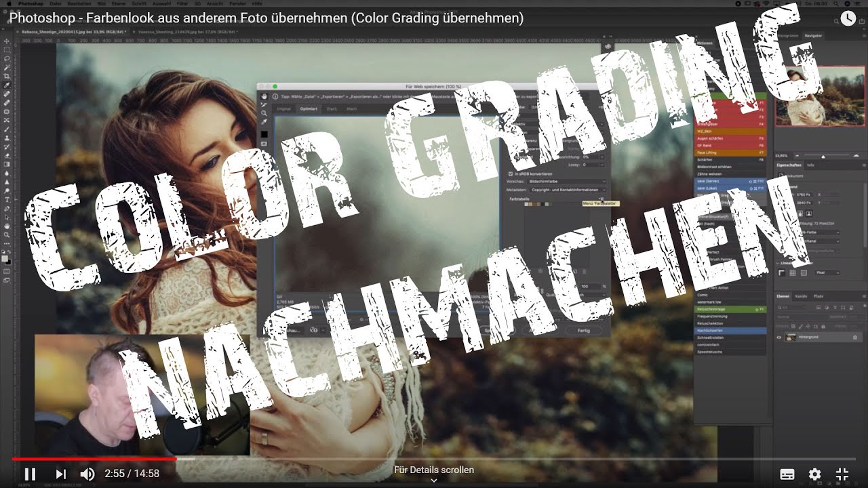
Task: Select the Gradient tool
Action: [7, 163]
